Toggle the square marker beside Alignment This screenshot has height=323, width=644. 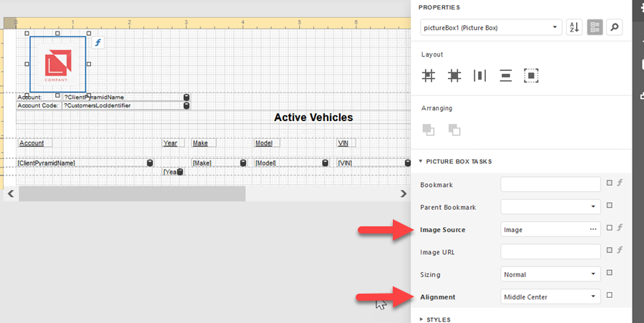point(609,295)
